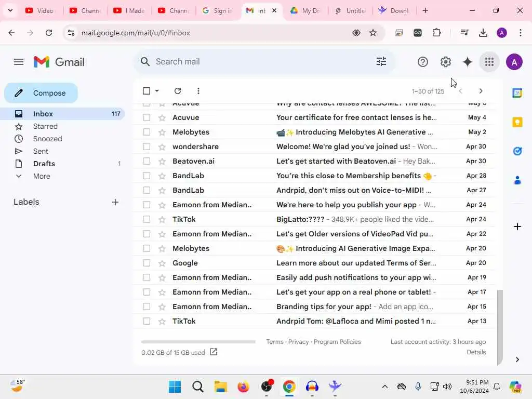Open Chrome extensions puzzle icon
Viewport: 532px width, 399px height.
(x=436, y=33)
